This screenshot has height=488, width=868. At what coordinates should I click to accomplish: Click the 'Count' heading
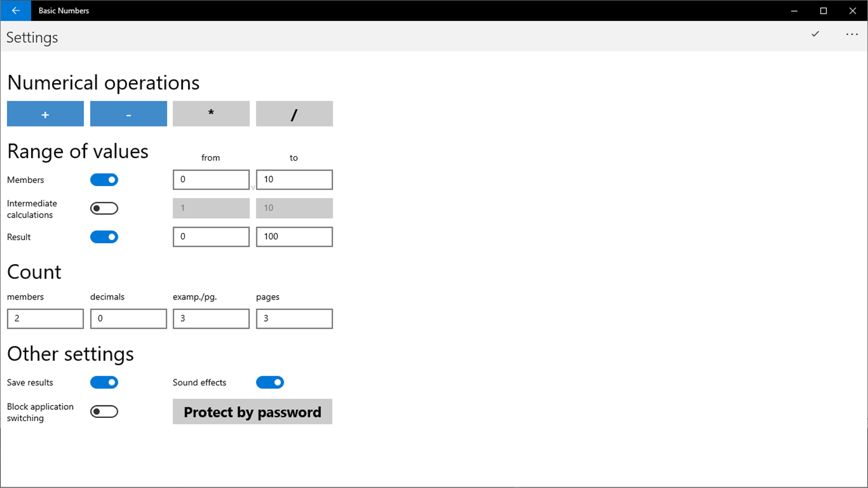click(34, 272)
